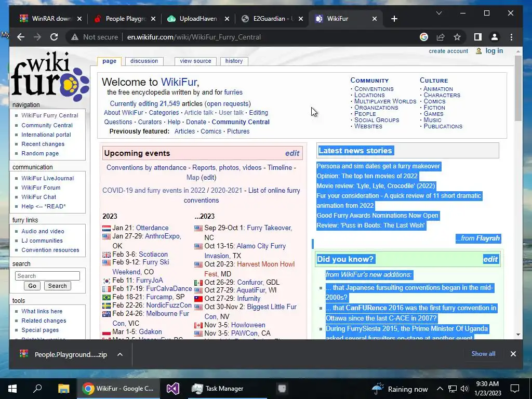Open the view source tab

pyautogui.click(x=195, y=61)
